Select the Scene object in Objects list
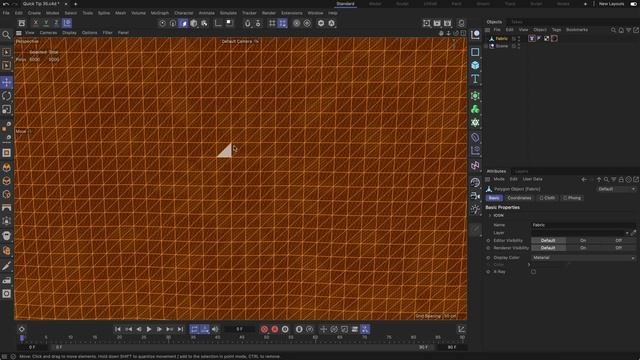Screen dimensions: 640x360 coord(502,46)
